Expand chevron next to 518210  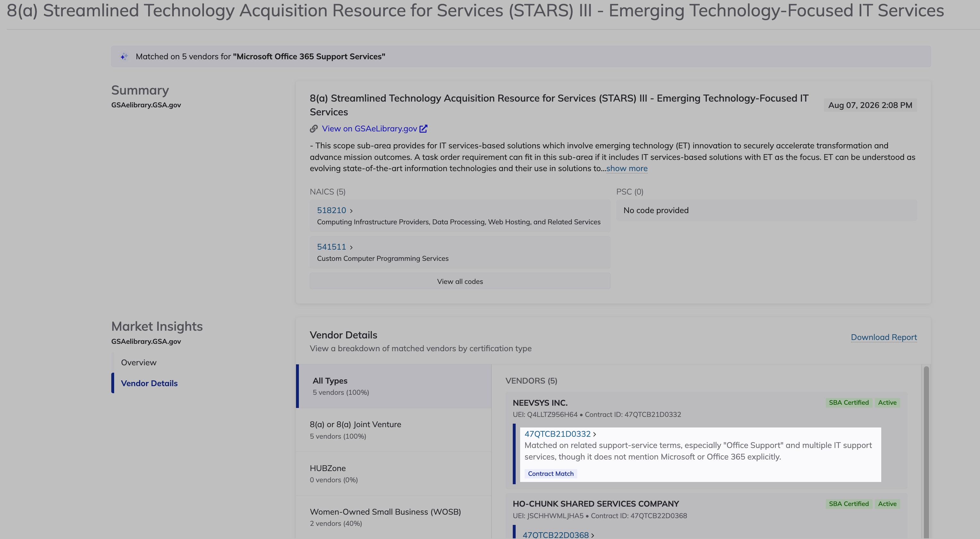tap(351, 211)
